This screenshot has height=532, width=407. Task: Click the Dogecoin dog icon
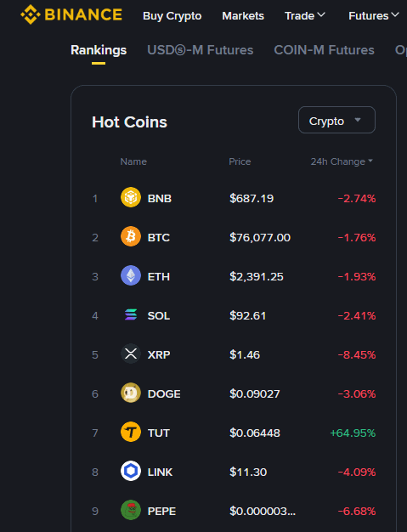(x=131, y=393)
